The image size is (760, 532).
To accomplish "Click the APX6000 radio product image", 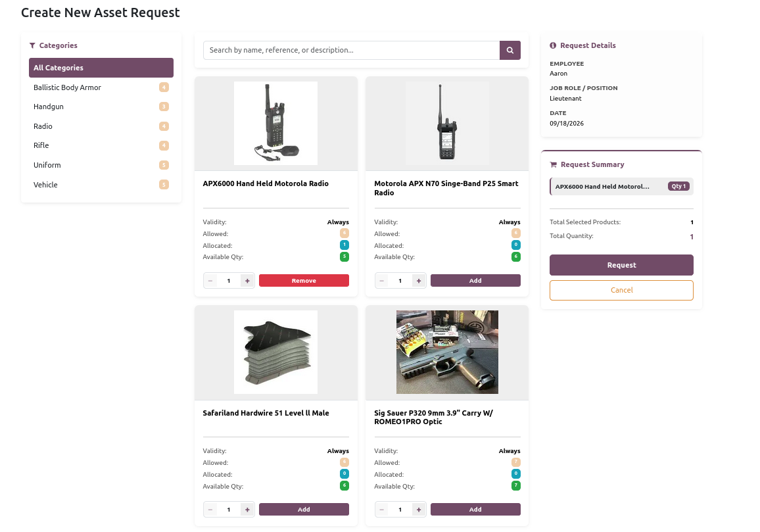I will [275, 123].
